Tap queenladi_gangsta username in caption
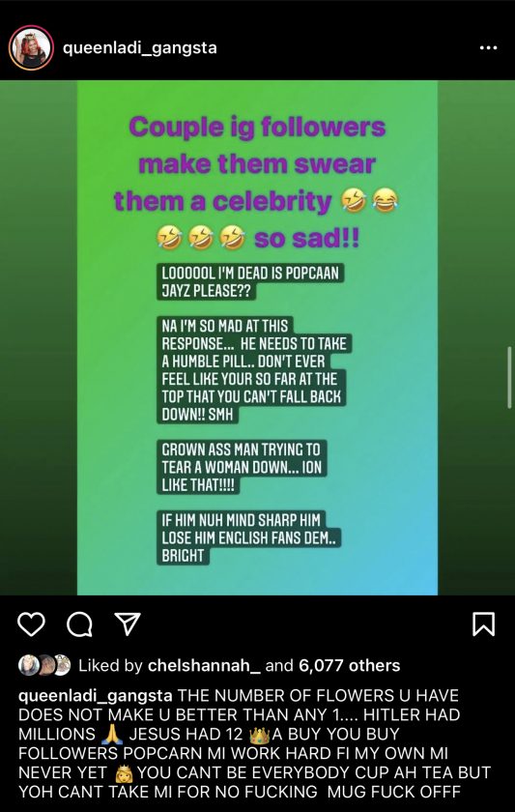 coord(96,696)
